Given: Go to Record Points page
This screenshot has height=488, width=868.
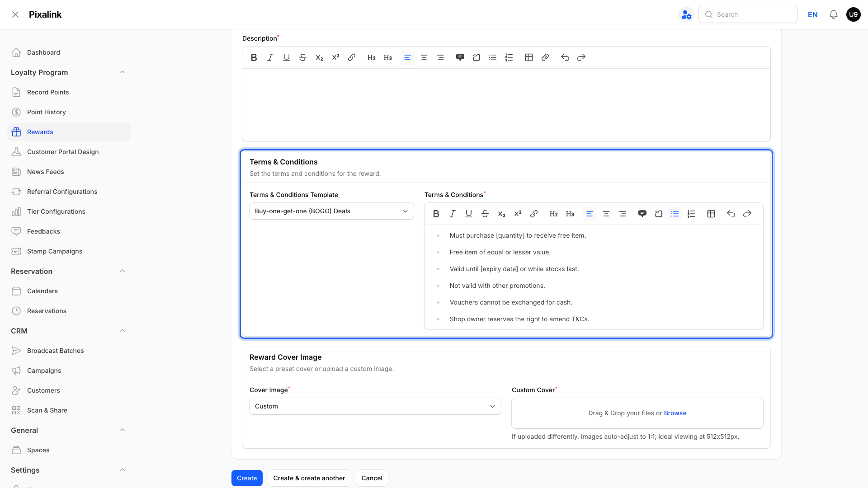Looking at the screenshot, I should tap(69, 92).
